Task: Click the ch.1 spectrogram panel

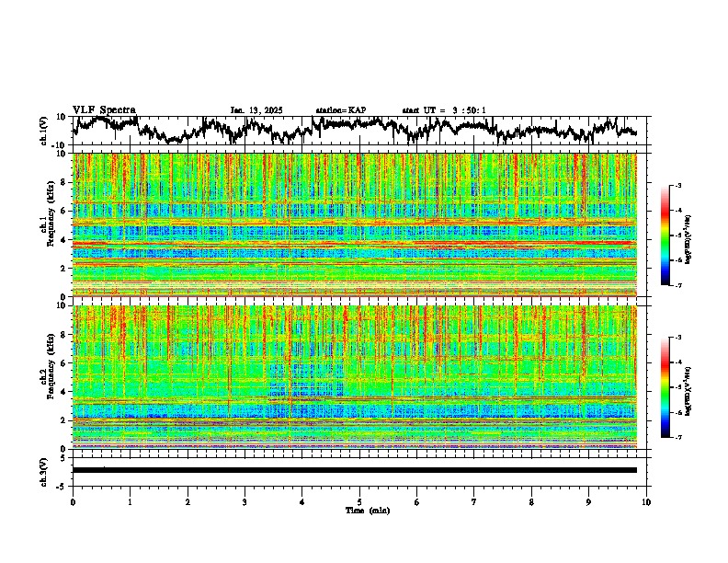Action: [354, 224]
